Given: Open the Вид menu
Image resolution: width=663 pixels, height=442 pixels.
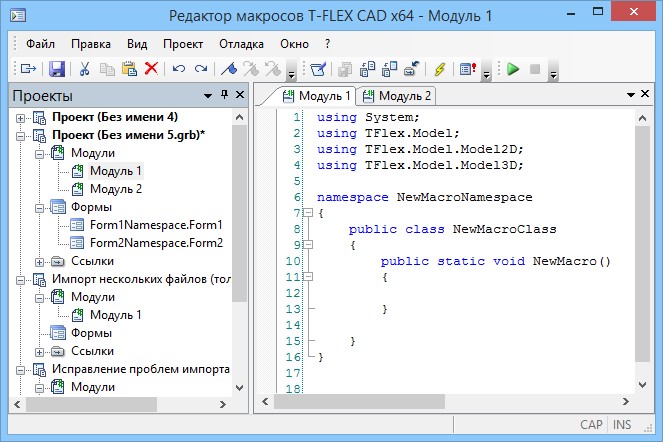Looking at the screenshot, I should 137,44.
